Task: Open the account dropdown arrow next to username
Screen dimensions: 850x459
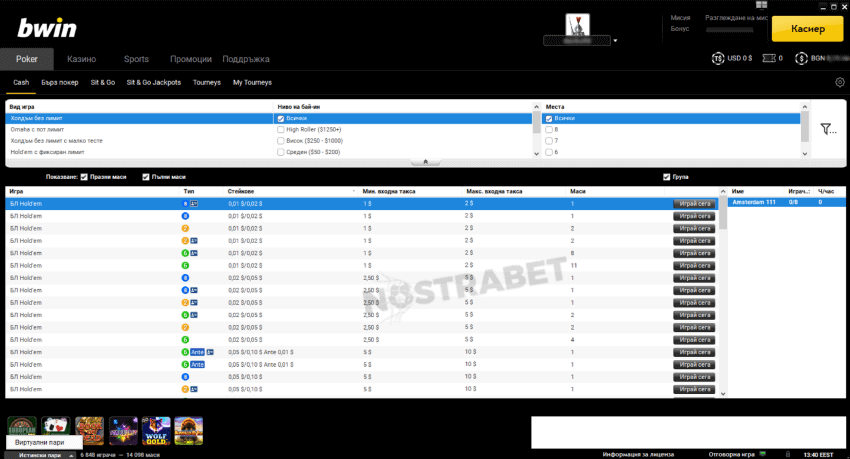Action: pos(615,41)
